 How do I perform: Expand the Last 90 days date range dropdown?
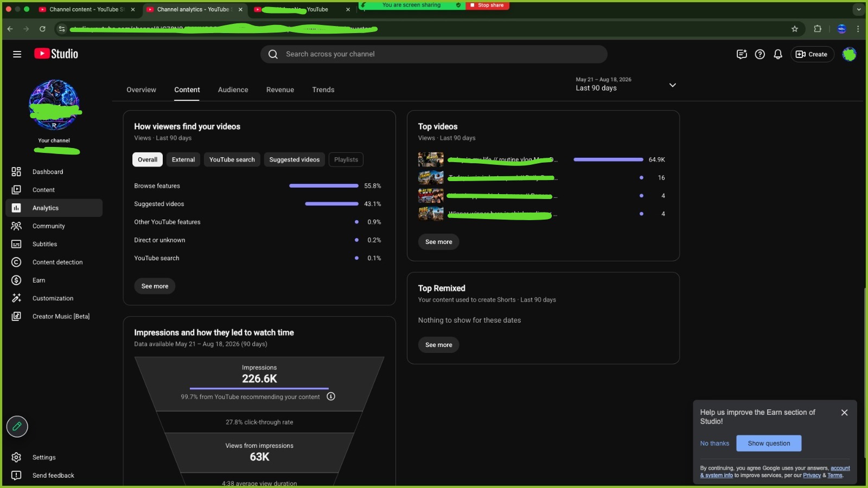point(626,85)
